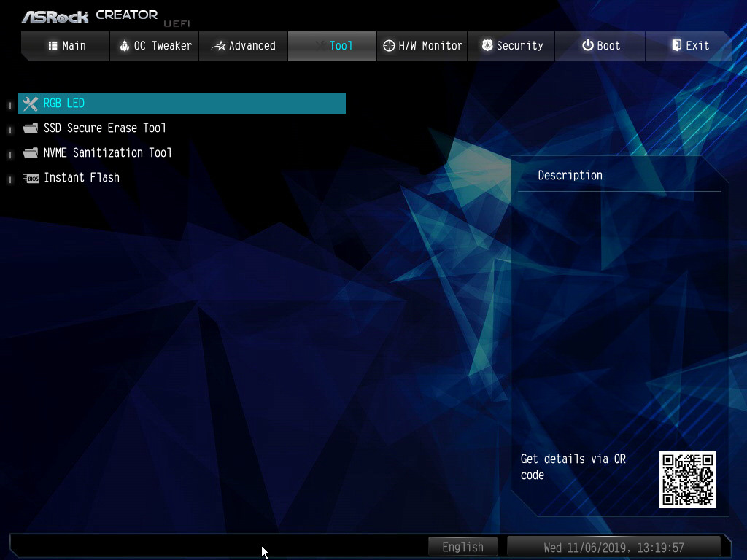Viewport: 747px width, 560px height.
Task: Click the ASRock Creator logo
Action: point(90,15)
